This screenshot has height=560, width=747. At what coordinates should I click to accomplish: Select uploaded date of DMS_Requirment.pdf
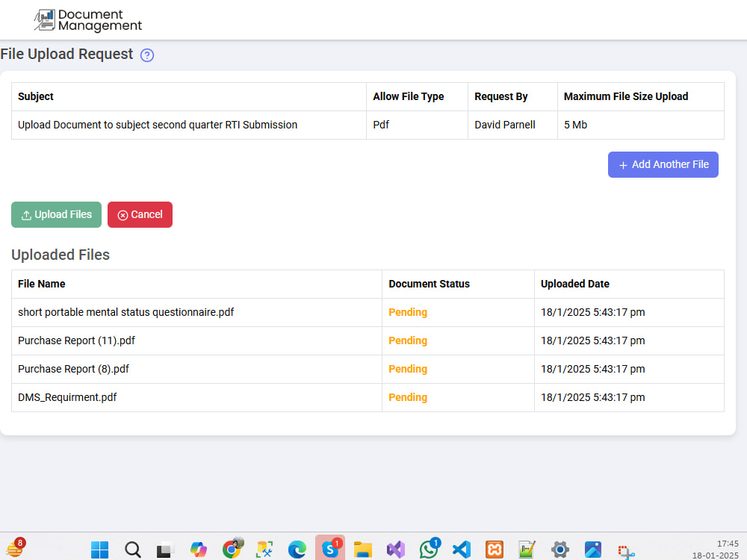pyautogui.click(x=592, y=398)
